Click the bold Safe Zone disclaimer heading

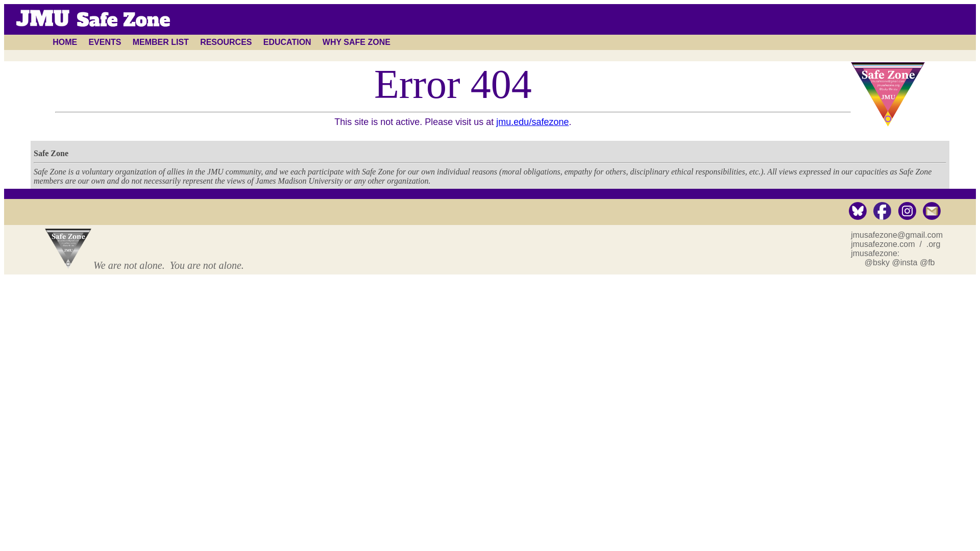click(x=51, y=154)
